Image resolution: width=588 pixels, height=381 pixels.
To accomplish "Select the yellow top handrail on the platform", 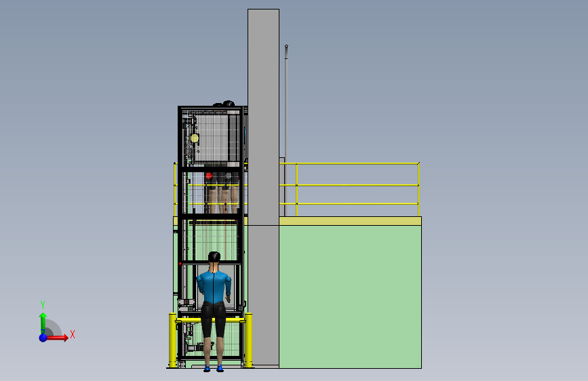I will point(349,163).
